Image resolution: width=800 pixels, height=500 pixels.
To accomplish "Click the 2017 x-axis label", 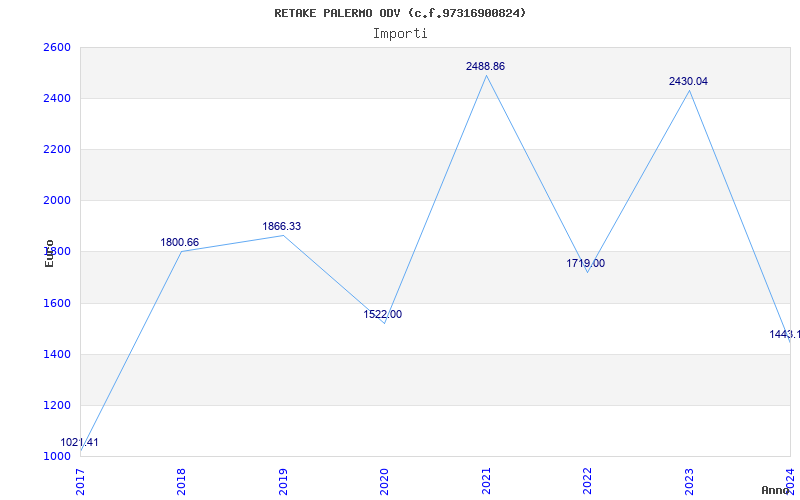I will click(80, 482).
